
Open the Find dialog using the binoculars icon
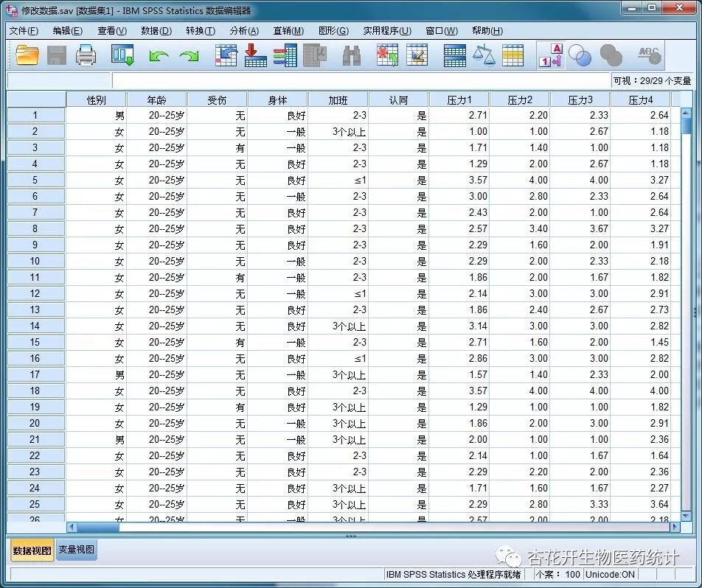(350, 55)
